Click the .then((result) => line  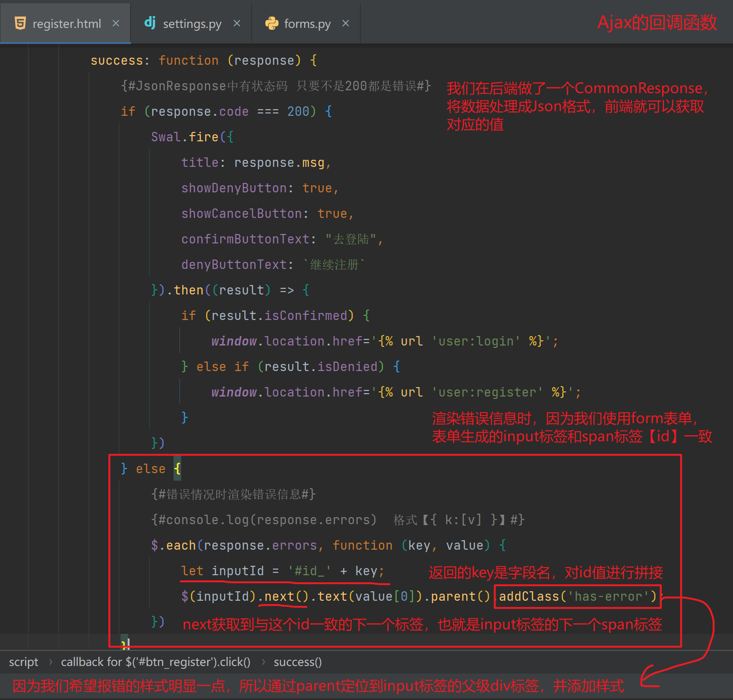230,290
